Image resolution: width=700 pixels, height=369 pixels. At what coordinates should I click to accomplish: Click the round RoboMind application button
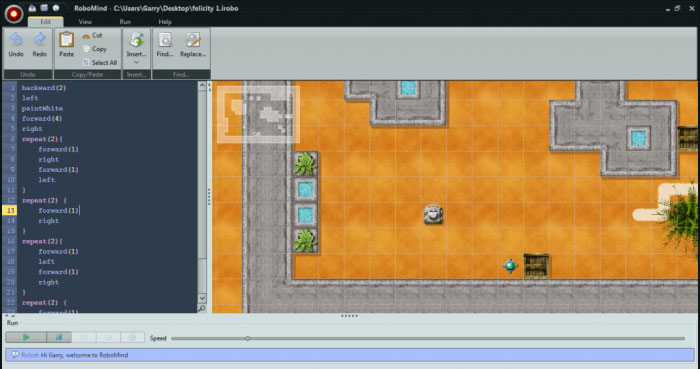[14, 13]
